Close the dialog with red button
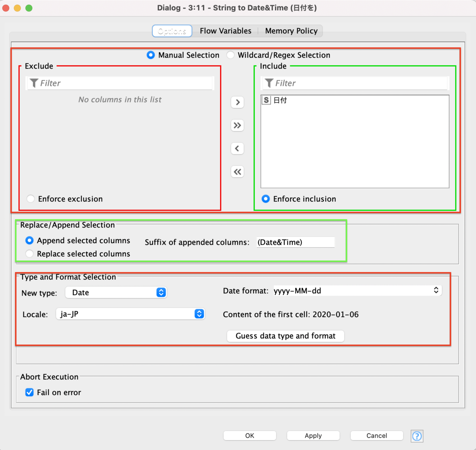Viewport: 476px width, 450px height. tap(6, 8)
